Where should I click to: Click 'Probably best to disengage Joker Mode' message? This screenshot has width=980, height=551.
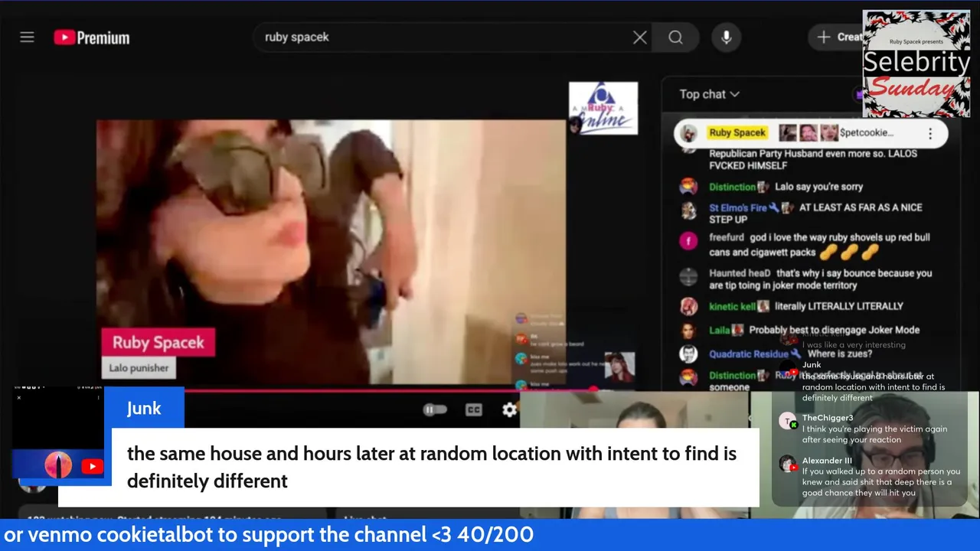click(x=835, y=330)
